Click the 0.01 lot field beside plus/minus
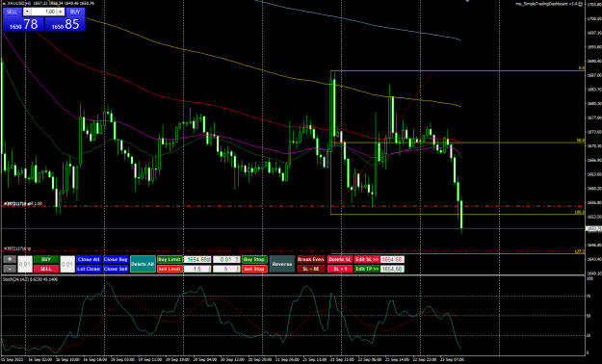The image size is (602, 364). tap(25, 264)
